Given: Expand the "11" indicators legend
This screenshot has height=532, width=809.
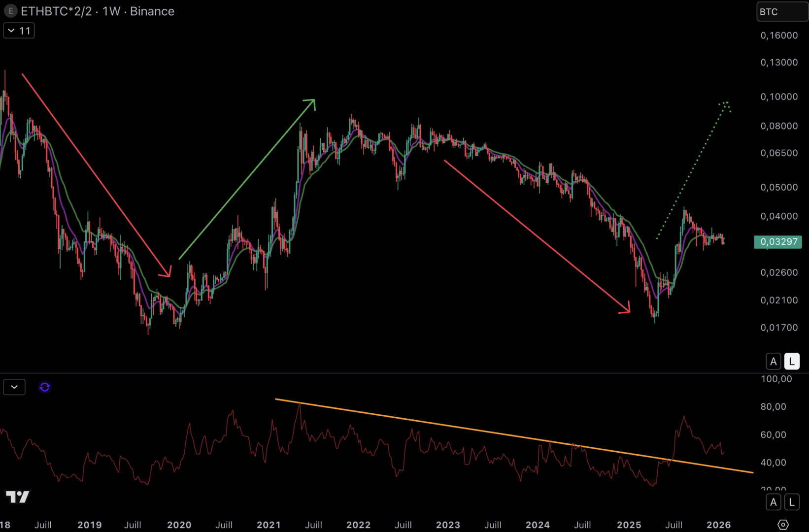Looking at the screenshot, I should coord(19,31).
